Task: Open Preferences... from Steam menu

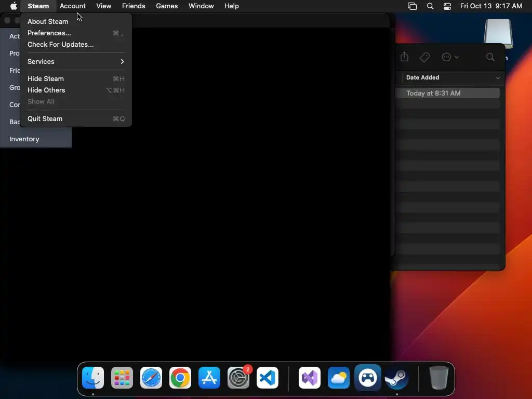Action: click(x=76, y=33)
